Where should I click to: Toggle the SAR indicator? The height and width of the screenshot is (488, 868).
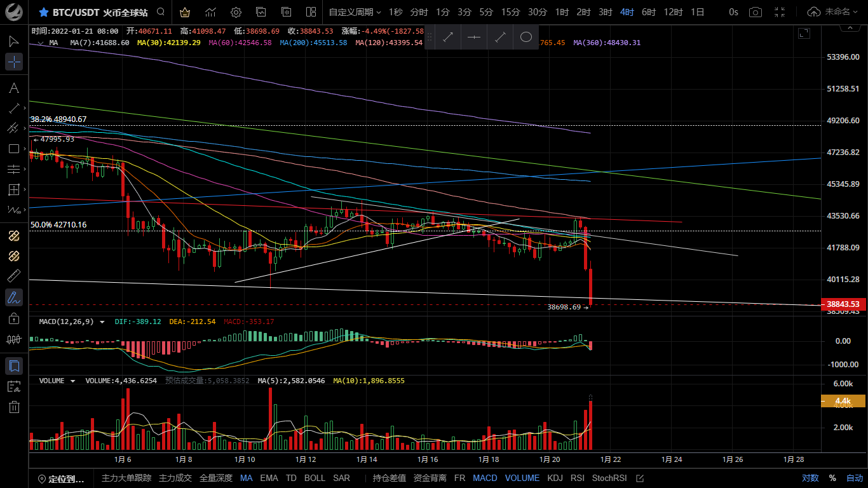pos(341,478)
